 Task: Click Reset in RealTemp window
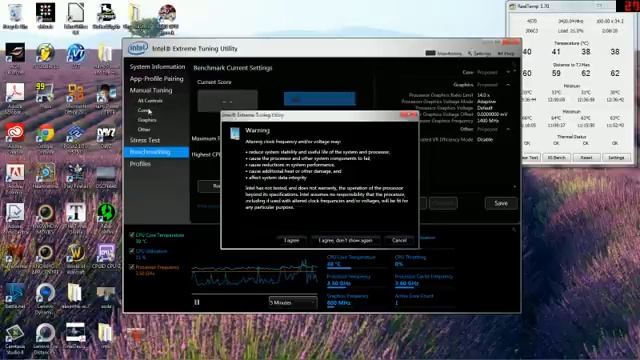coord(586,157)
